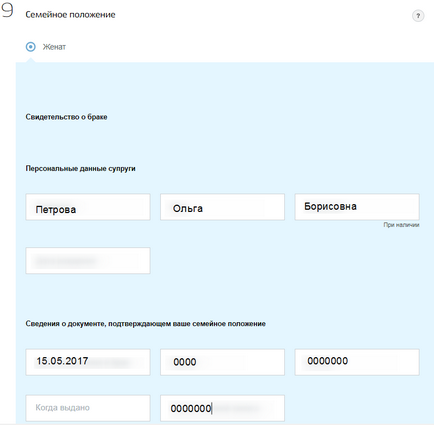Edit the first name field containing Ольга

click(222, 207)
